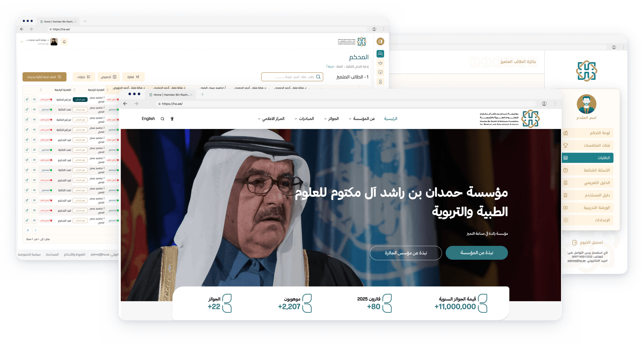Expand the المبادرات navigation dropdown
Screen dimensions: 644x344
(304, 119)
